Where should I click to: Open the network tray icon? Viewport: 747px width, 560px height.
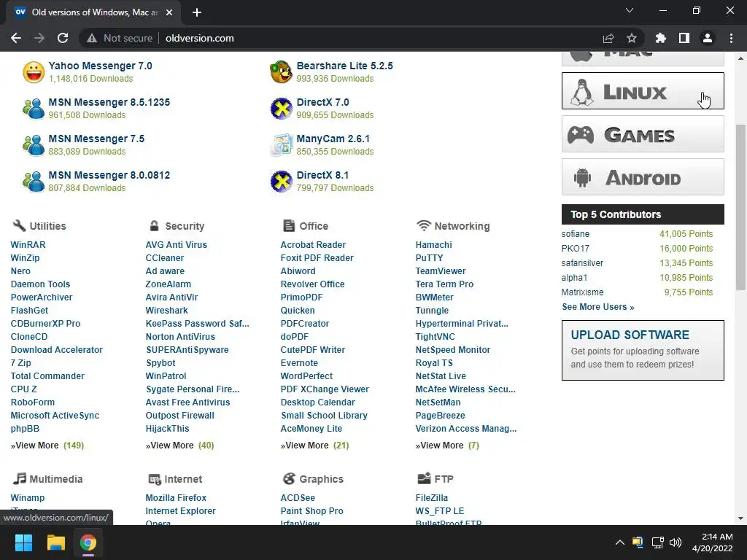pos(657,542)
